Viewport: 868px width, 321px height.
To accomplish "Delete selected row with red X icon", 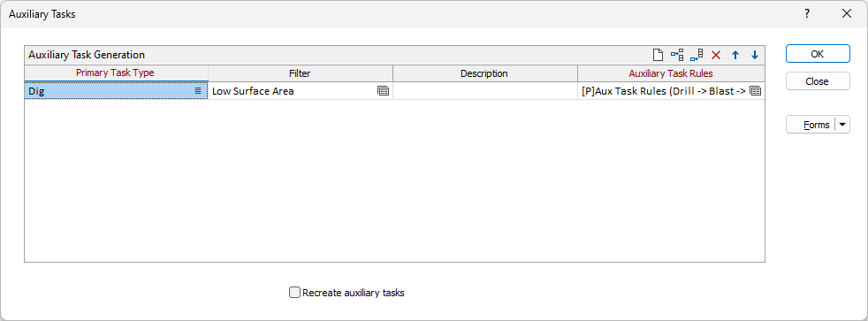I will coord(716,55).
